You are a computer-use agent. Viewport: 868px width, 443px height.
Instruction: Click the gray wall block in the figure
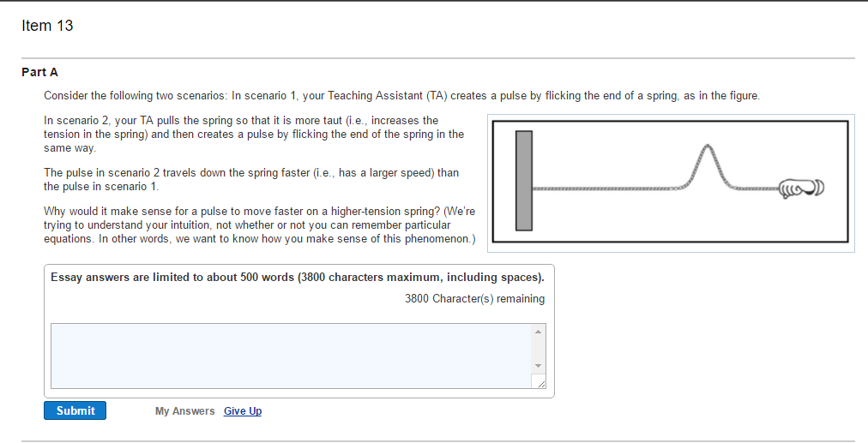(x=524, y=180)
